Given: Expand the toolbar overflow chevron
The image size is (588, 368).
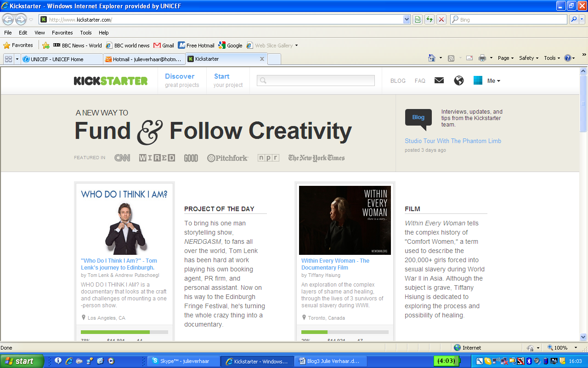Looking at the screenshot, I should pyautogui.click(x=584, y=55).
